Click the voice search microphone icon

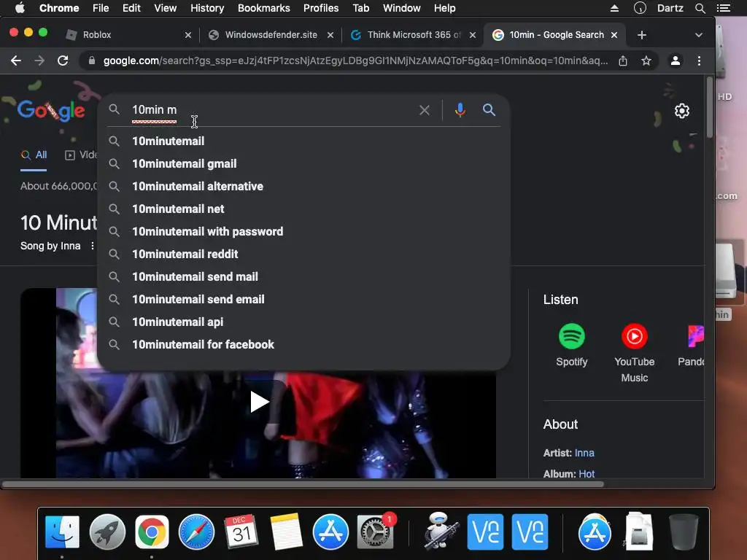pyautogui.click(x=460, y=110)
